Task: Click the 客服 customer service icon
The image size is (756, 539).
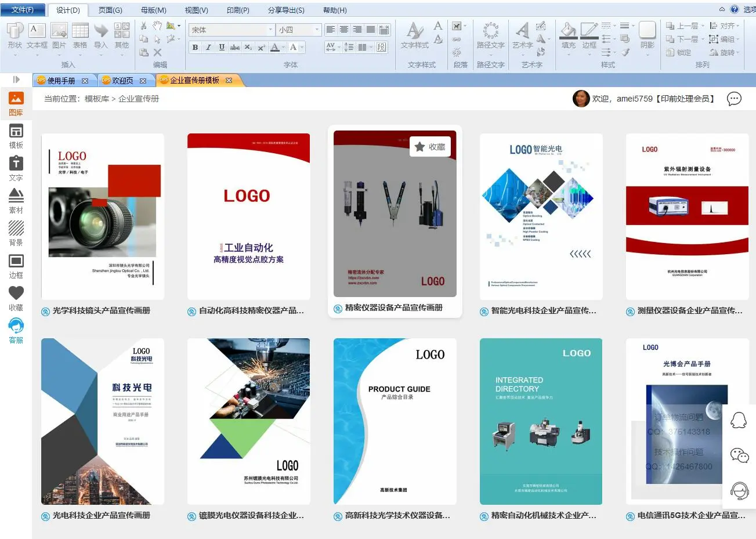Action: (x=16, y=331)
